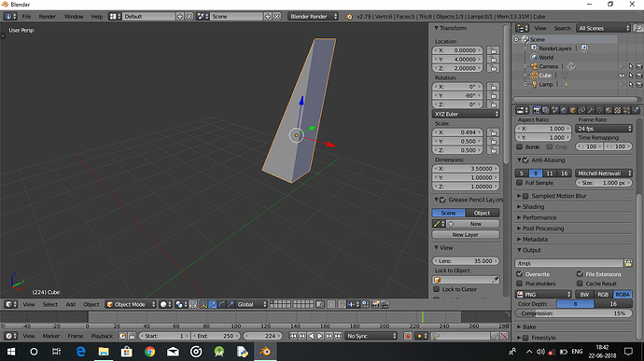The width and height of the screenshot is (644, 361).
Task: Enable the Full Sample checkbox
Action: [x=520, y=183]
